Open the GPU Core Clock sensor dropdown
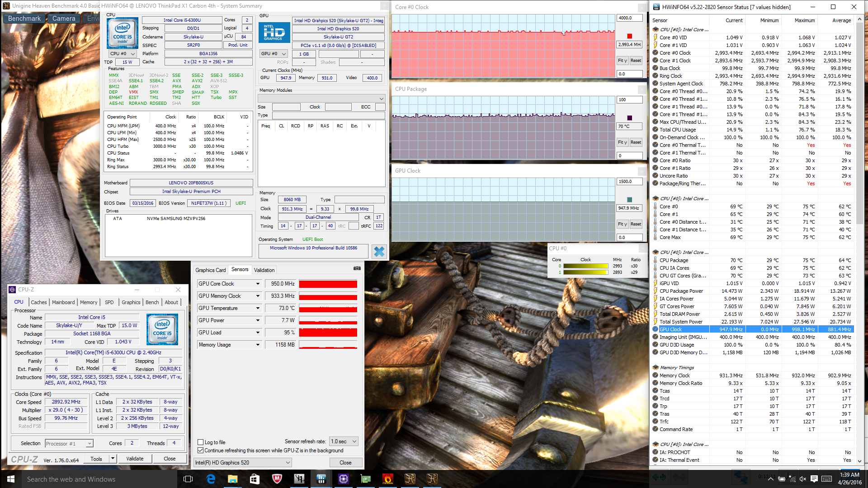 258,284
